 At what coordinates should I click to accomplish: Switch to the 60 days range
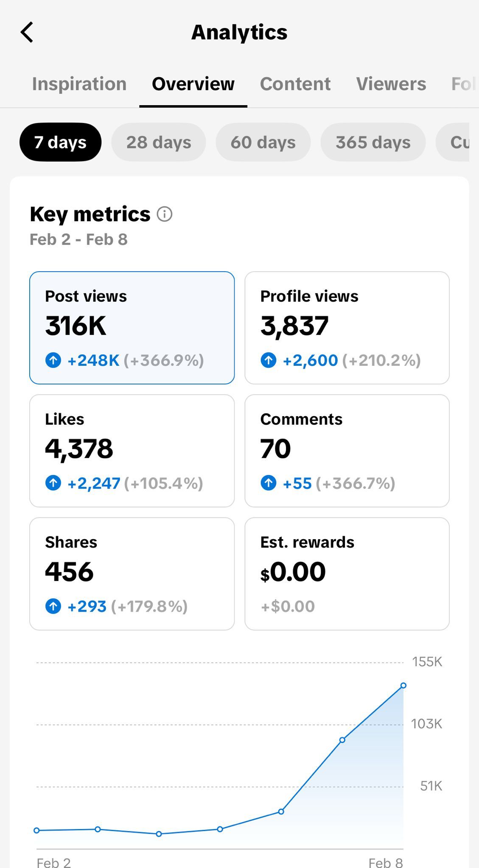coord(263,142)
